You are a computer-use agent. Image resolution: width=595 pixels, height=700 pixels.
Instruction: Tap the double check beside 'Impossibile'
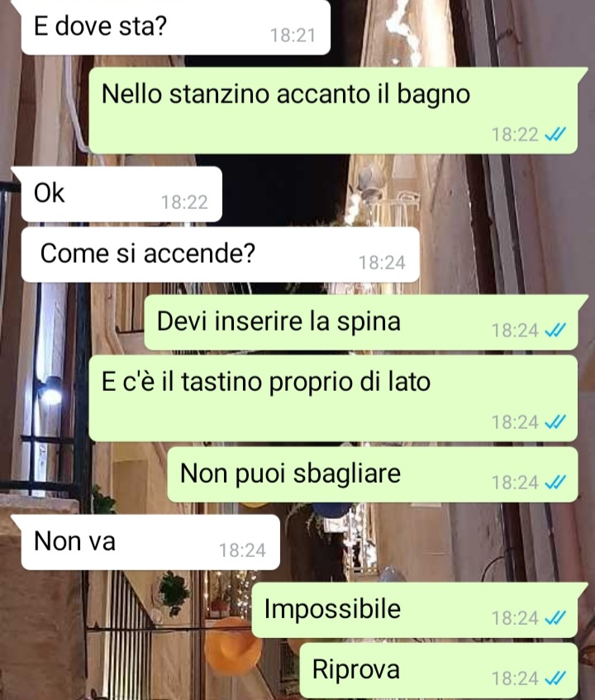point(555,618)
